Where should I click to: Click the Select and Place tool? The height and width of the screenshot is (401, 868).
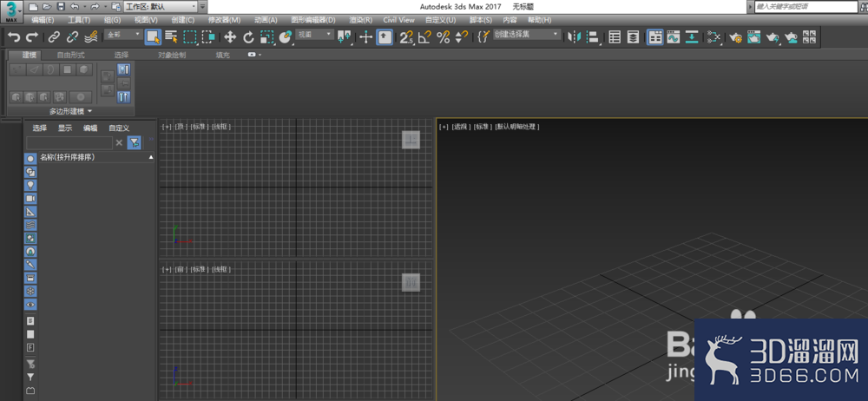tap(286, 37)
